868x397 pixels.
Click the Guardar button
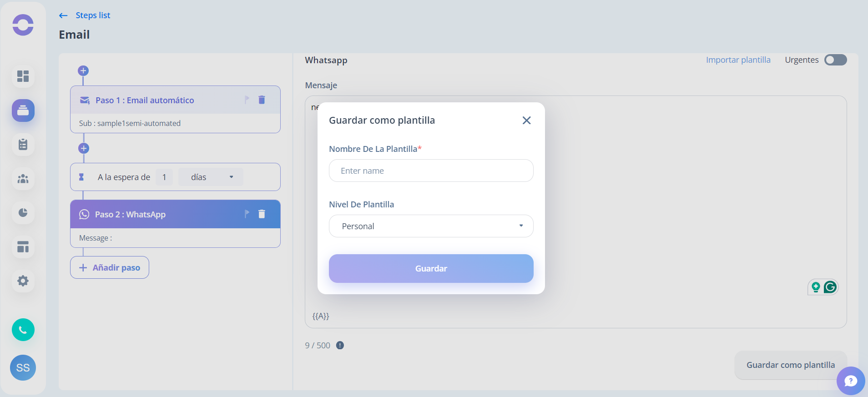click(x=431, y=268)
